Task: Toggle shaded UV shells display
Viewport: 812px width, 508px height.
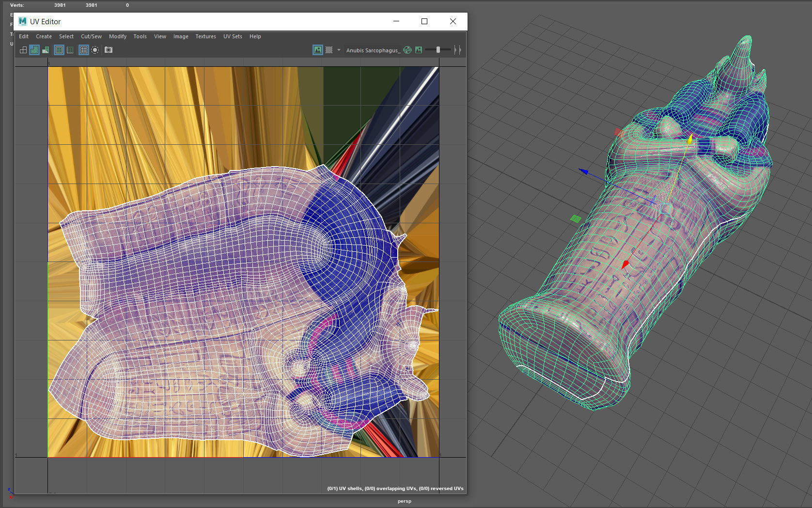Action: [x=34, y=50]
